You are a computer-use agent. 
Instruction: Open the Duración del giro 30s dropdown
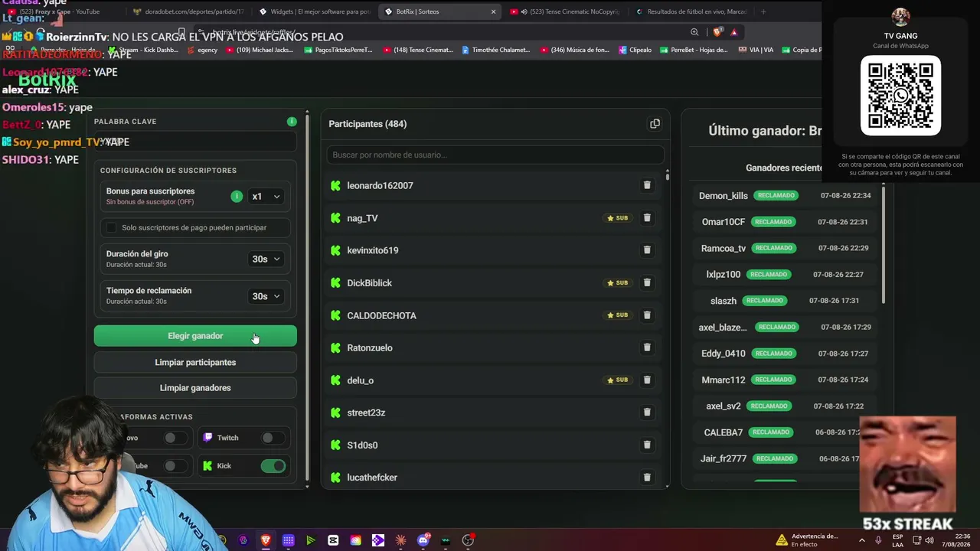point(266,259)
